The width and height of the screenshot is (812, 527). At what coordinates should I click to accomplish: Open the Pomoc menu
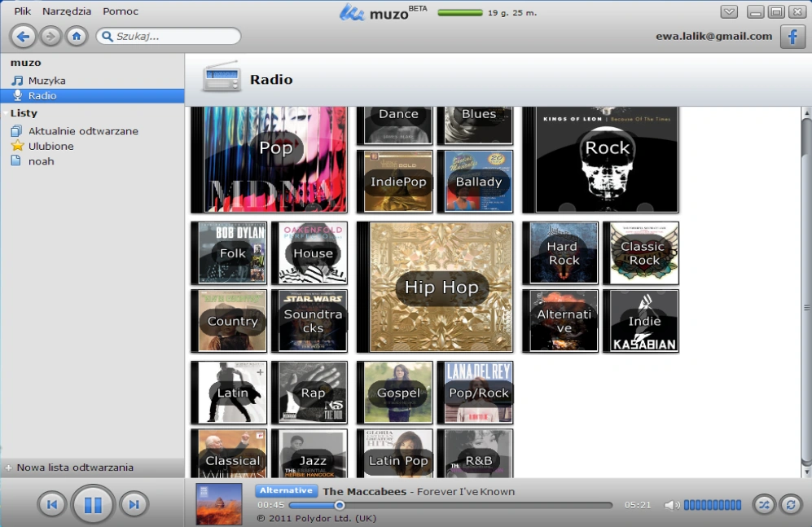click(121, 11)
